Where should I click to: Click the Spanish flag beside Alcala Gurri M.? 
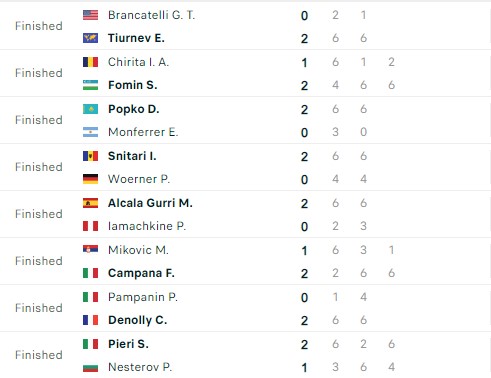click(90, 203)
